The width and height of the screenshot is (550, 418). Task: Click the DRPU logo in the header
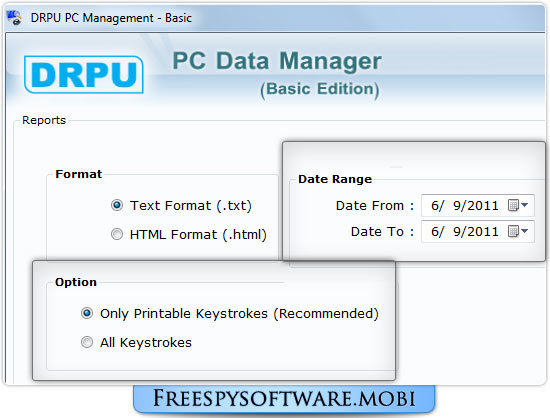click(x=84, y=75)
